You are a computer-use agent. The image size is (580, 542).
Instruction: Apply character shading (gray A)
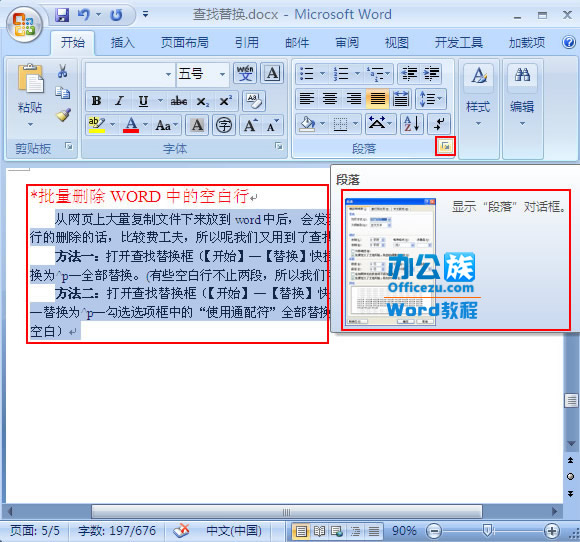(197, 125)
